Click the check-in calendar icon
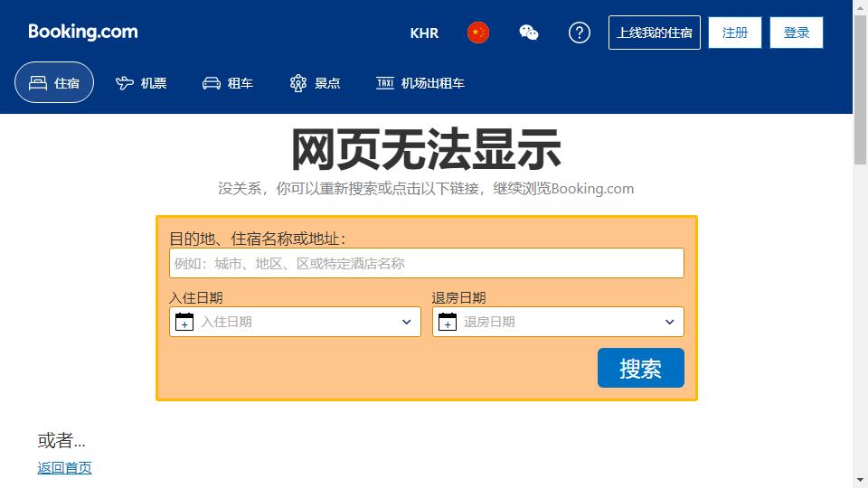 [184, 322]
